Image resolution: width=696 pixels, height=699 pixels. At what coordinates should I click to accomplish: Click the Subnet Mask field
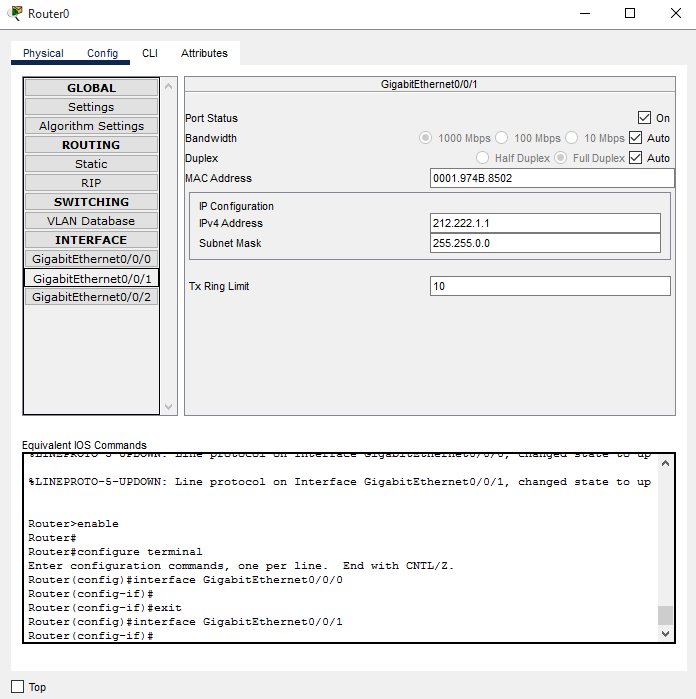point(545,243)
